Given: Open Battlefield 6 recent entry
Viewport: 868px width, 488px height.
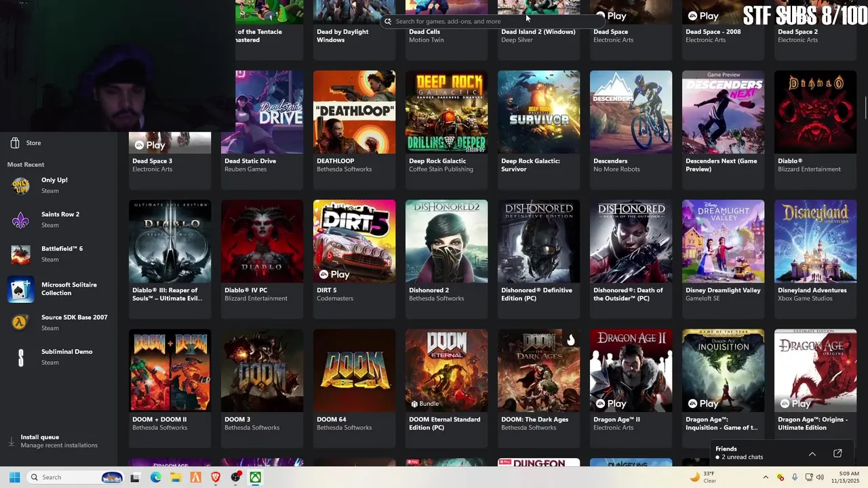Looking at the screenshot, I should [x=58, y=253].
